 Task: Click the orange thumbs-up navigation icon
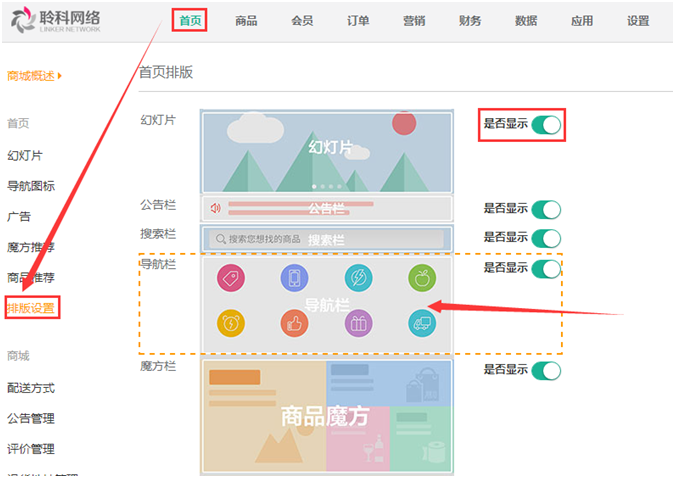tap(294, 322)
